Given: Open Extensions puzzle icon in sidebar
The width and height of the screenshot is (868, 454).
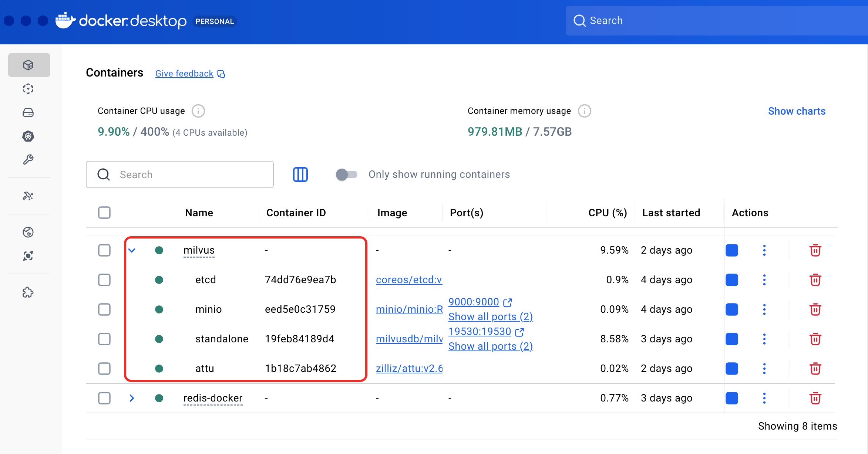Looking at the screenshot, I should pyautogui.click(x=28, y=293).
